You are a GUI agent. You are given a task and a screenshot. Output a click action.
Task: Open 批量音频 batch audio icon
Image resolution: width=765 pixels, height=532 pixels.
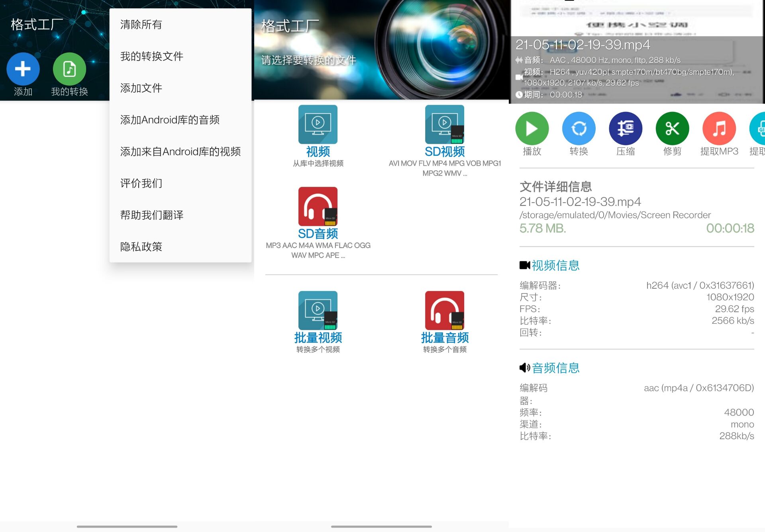444,311
